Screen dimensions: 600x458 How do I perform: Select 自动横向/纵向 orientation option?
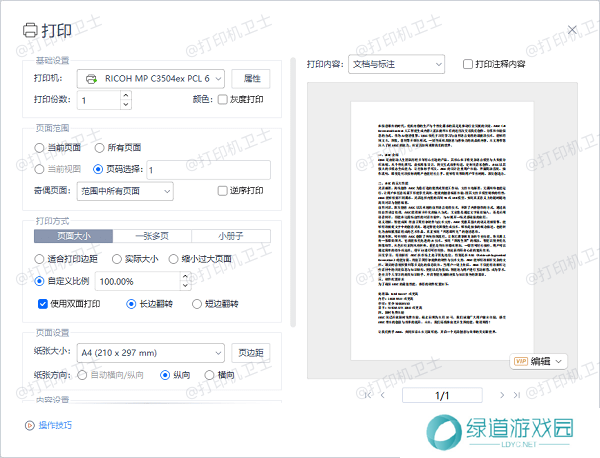tap(82, 375)
